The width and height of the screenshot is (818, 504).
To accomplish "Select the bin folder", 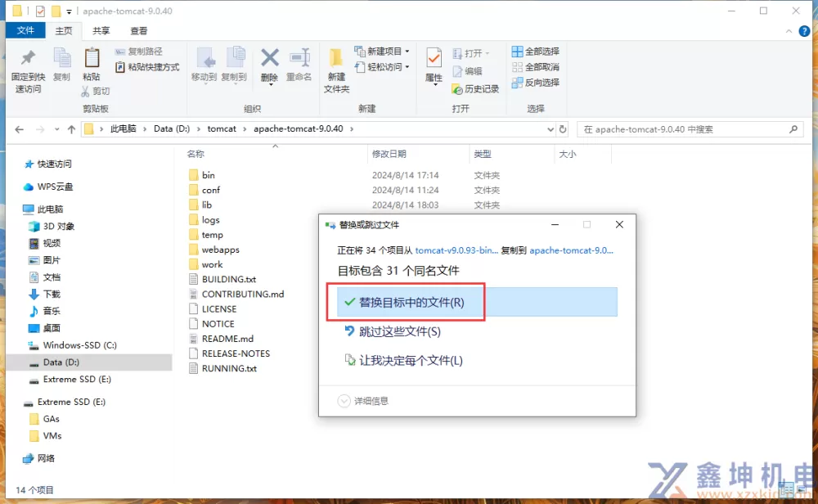I will (202, 175).
